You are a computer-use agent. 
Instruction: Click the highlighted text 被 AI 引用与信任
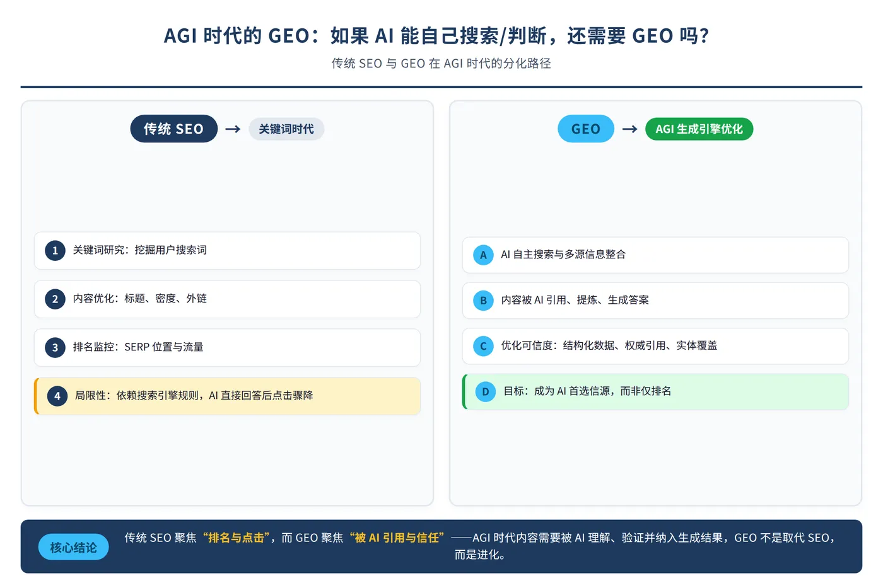click(x=397, y=538)
